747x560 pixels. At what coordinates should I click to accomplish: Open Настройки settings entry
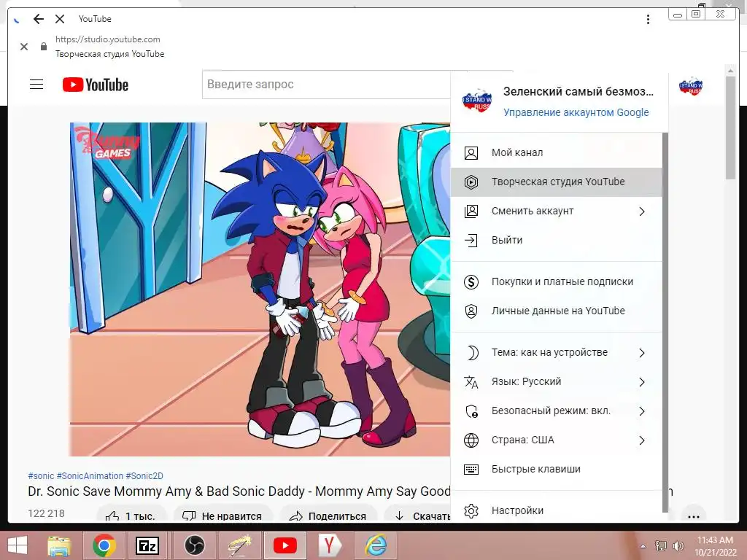pos(556,510)
